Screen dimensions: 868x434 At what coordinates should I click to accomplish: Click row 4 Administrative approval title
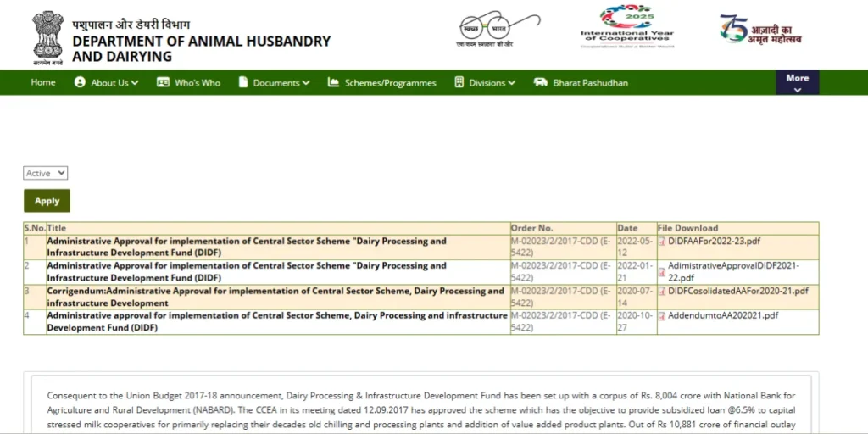click(x=277, y=321)
